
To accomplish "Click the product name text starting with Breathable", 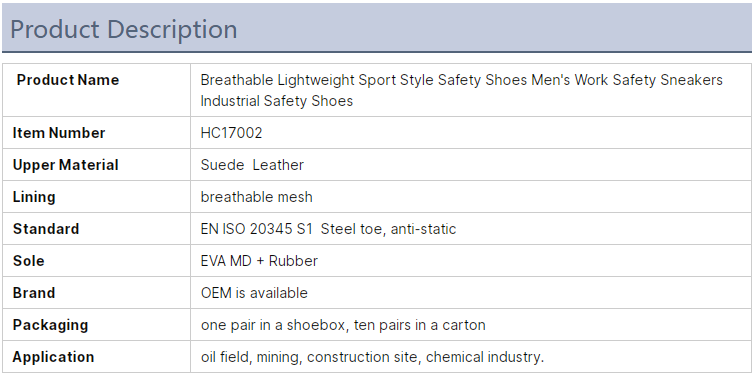I will pyautogui.click(x=461, y=90).
